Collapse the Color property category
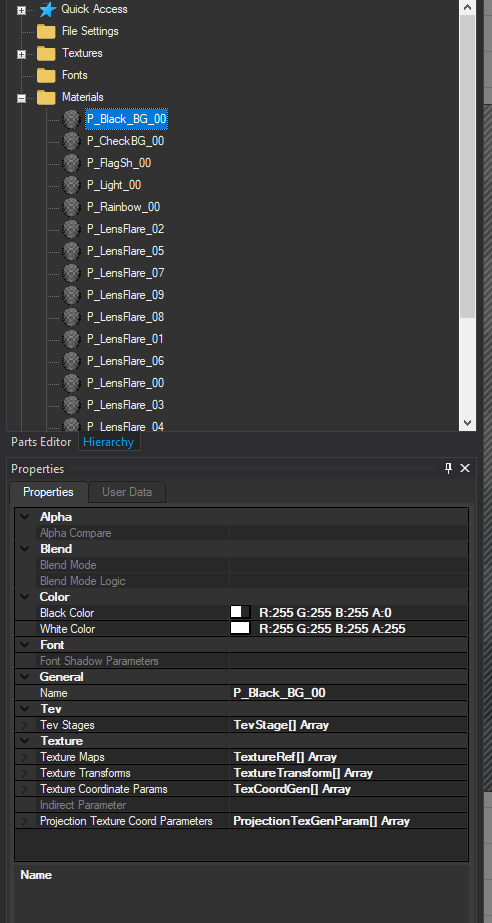 pos(25,597)
